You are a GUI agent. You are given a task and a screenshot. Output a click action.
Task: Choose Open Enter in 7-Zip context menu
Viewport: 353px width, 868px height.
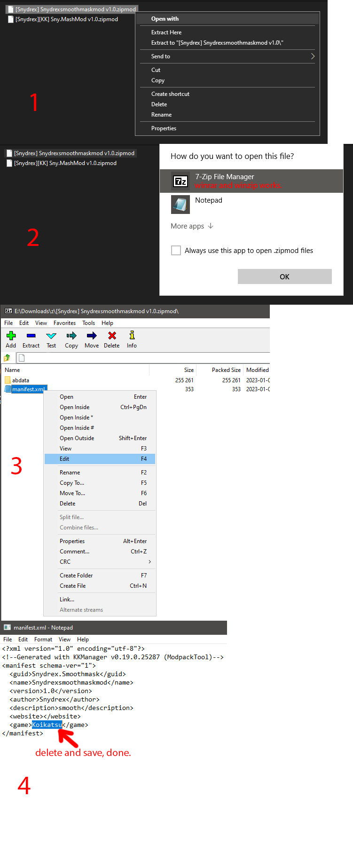click(100, 397)
